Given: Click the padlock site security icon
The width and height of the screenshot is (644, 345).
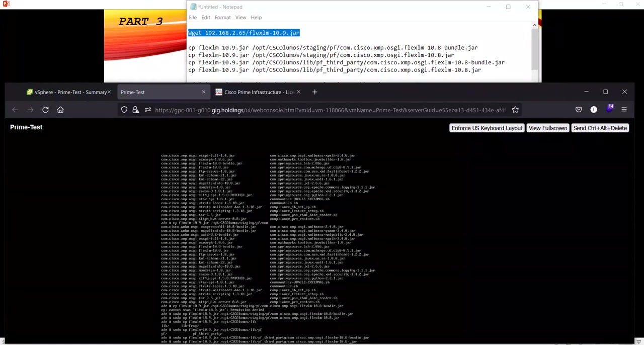Looking at the screenshot, I should (x=135, y=110).
